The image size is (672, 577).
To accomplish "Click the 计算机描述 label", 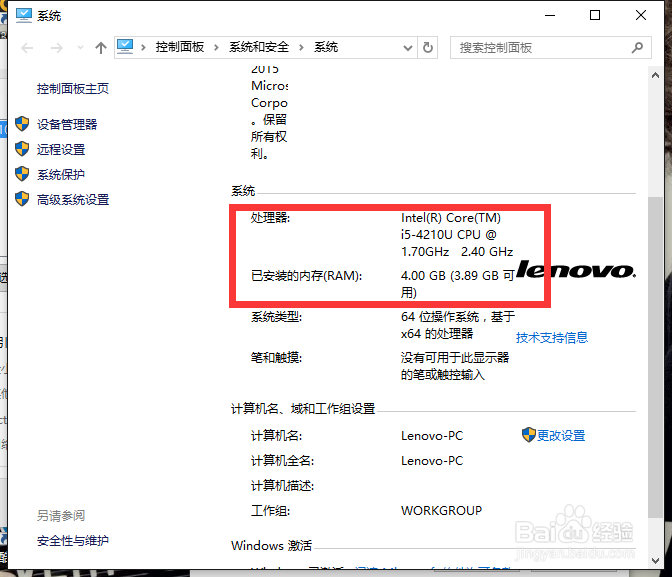I will (282, 486).
